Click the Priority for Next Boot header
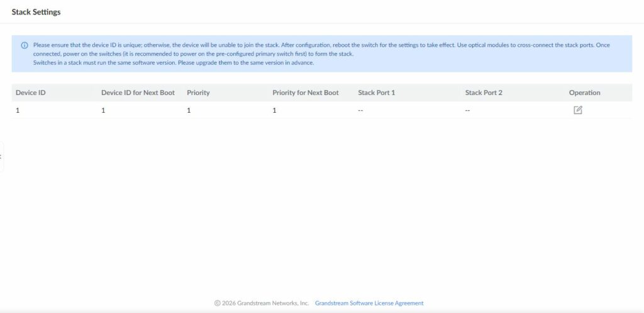 click(306, 93)
